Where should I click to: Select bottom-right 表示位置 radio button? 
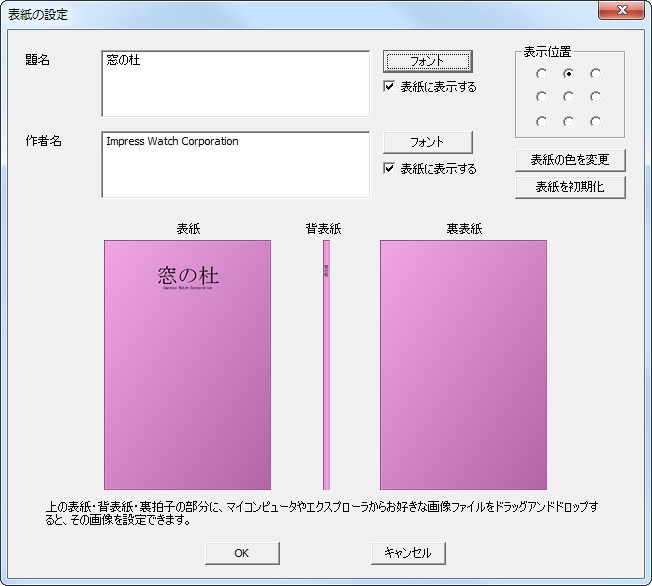point(595,121)
